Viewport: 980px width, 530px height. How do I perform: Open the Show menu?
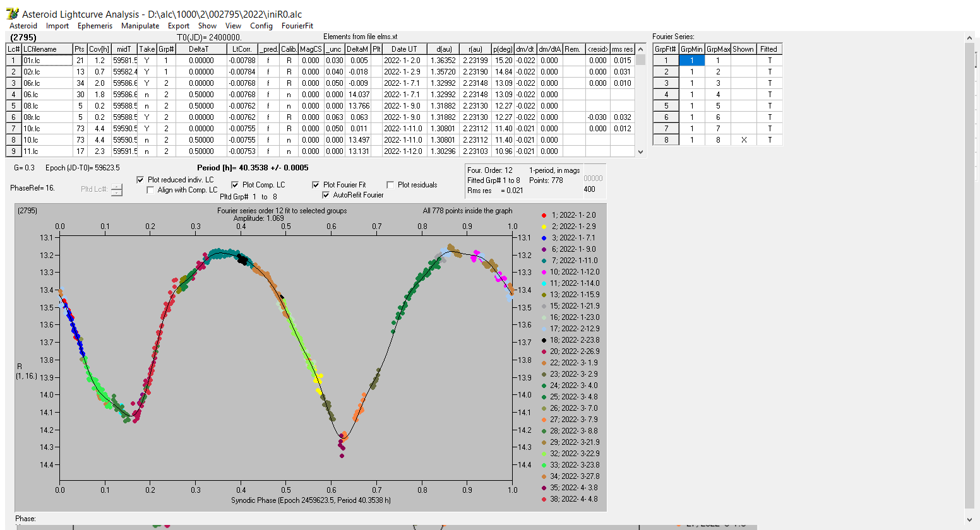[207, 26]
